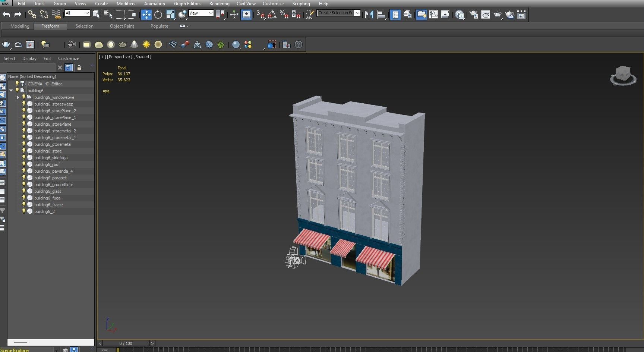Viewport: 644px width, 352px height.
Task: Click Bind to Space Warp icon
Action: tap(56, 15)
